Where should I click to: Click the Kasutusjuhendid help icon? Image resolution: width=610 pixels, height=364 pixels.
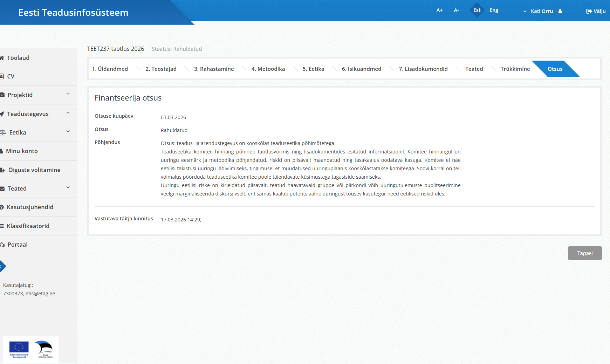coord(2,207)
